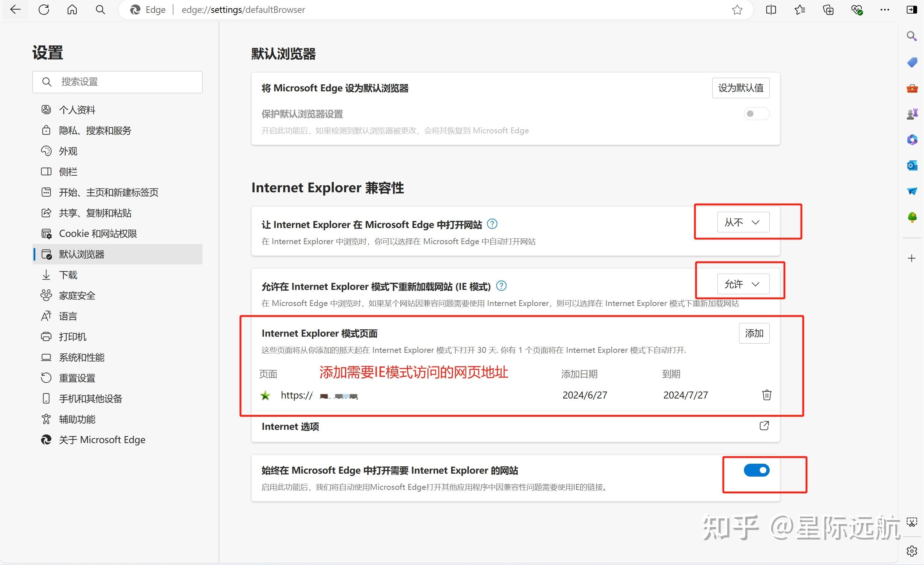Open Internet Options external link icon

pos(764,426)
